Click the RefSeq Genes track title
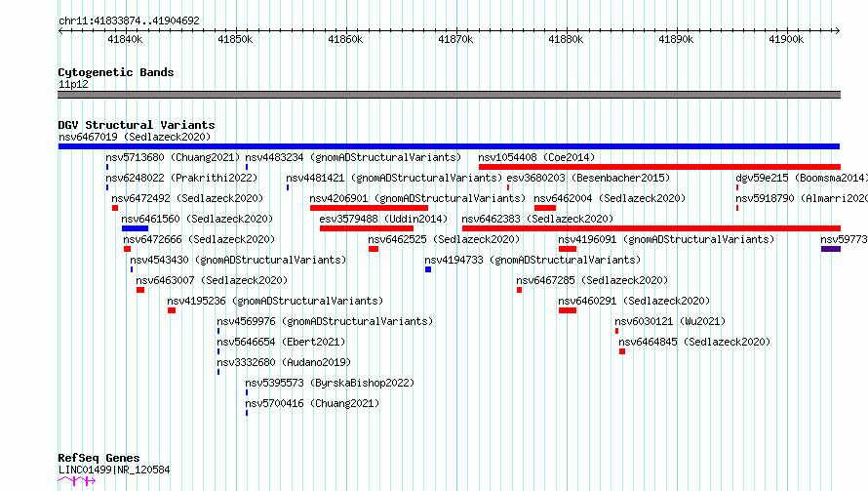868x491 pixels. pyautogui.click(x=99, y=459)
